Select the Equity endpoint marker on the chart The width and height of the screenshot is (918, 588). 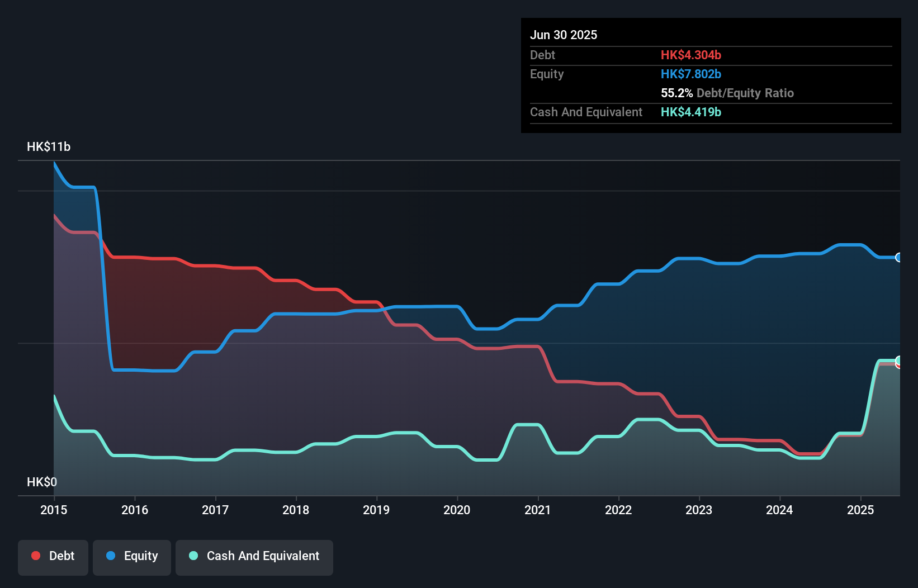click(898, 258)
